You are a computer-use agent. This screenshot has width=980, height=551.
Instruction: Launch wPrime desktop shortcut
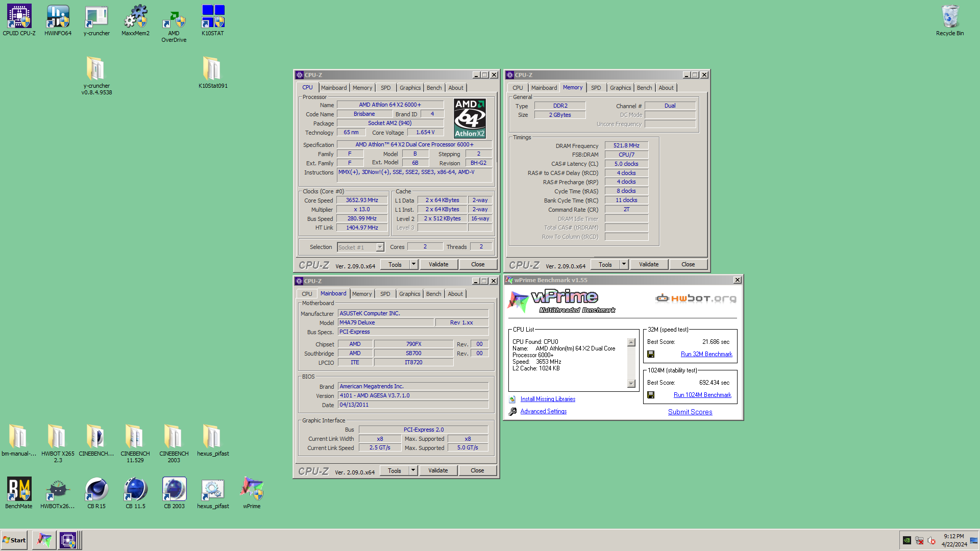[252, 493]
